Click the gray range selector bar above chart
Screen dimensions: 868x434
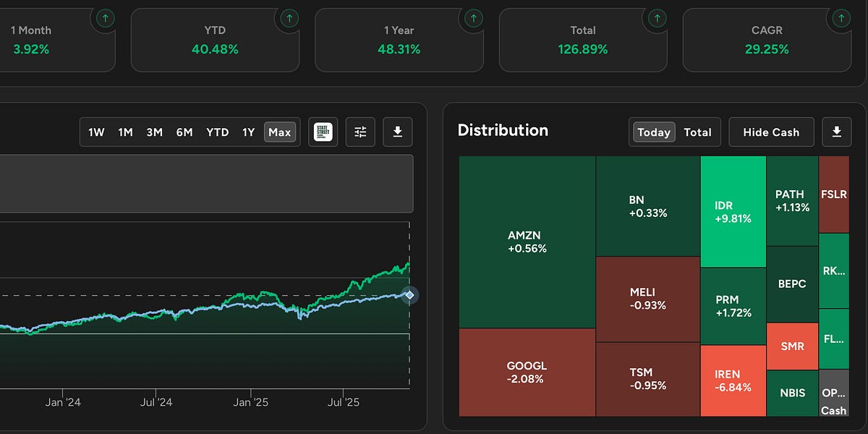(x=206, y=183)
